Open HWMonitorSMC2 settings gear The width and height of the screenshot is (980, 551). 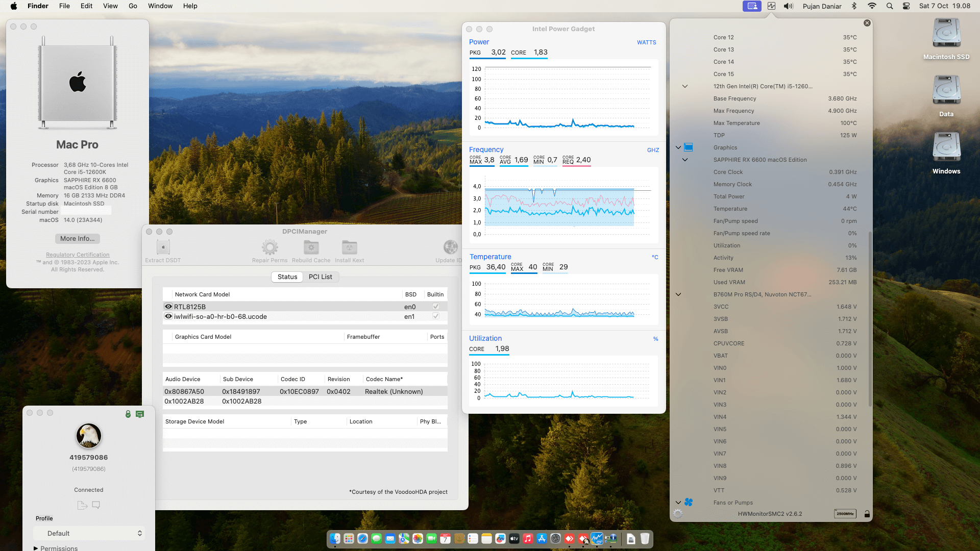(x=678, y=514)
